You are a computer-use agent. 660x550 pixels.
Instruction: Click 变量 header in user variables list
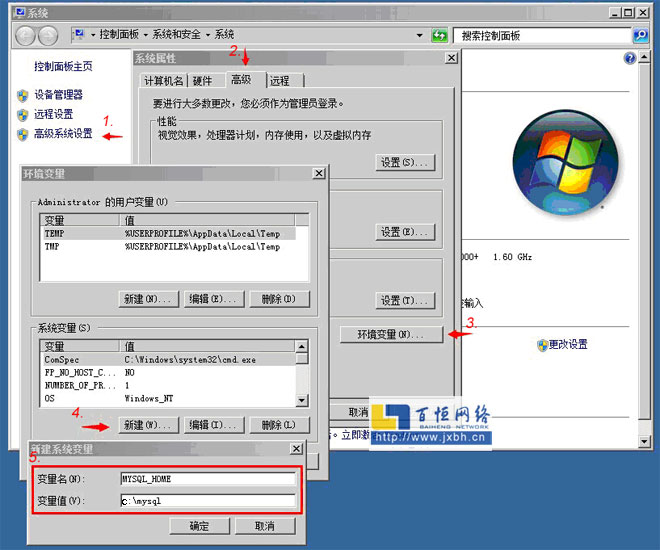[80, 221]
